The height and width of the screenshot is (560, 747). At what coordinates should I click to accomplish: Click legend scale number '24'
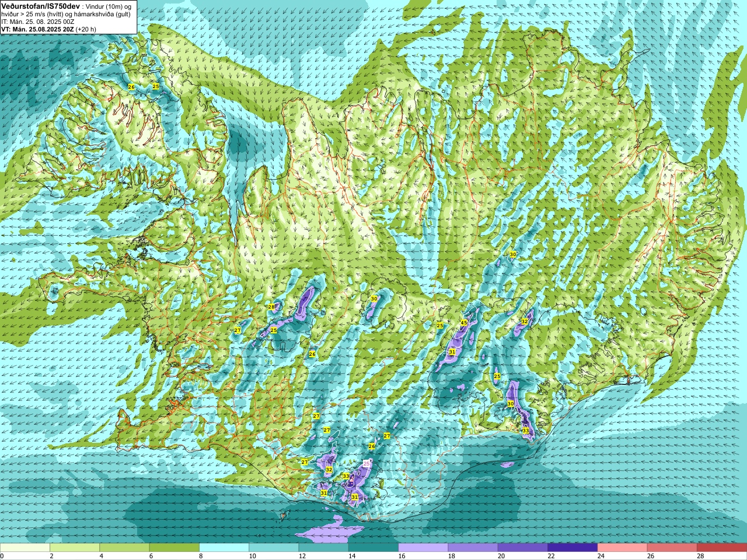click(601, 556)
